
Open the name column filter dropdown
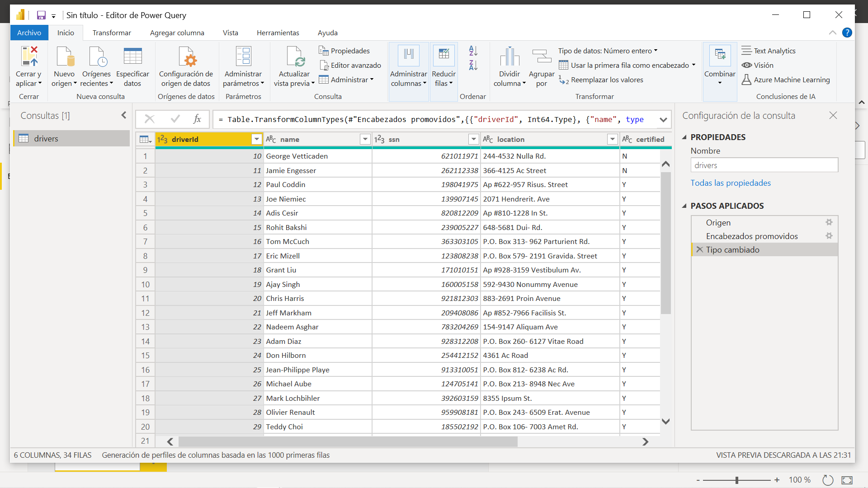click(365, 139)
